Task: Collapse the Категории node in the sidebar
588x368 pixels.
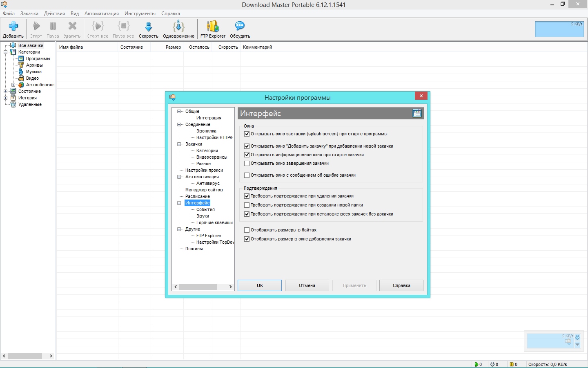Action: pyautogui.click(x=6, y=52)
